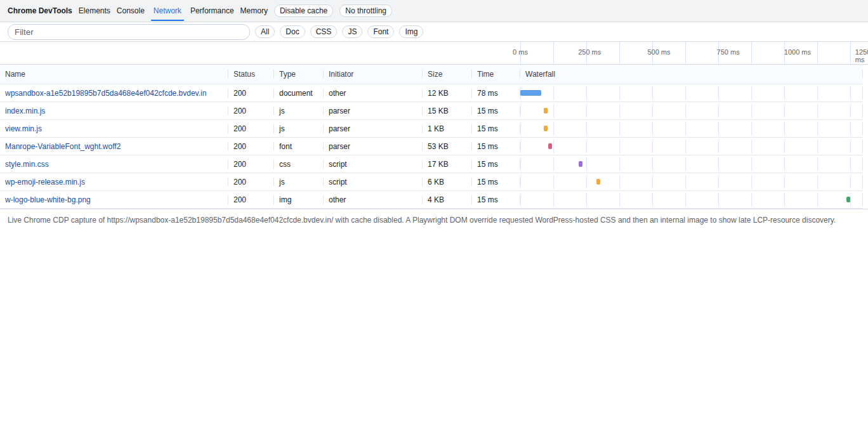Image resolution: width=868 pixels, height=444 pixels.
Task: Click the 0 ms timeline label
Action: (x=520, y=52)
